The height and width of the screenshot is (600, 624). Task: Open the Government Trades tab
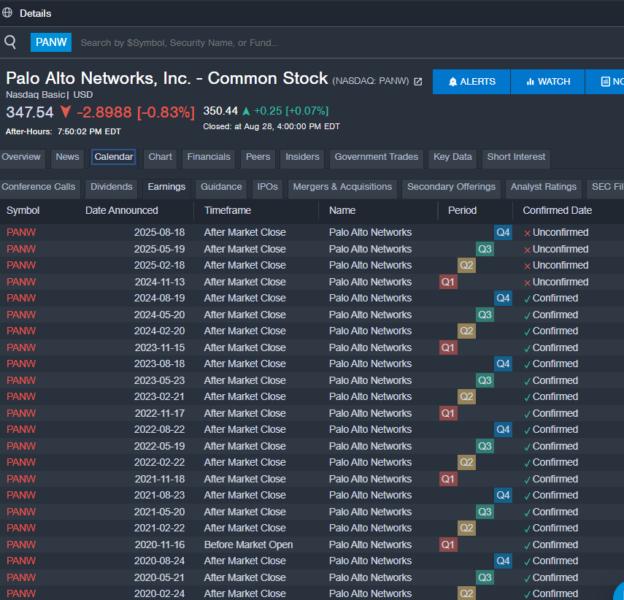(376, 157)
